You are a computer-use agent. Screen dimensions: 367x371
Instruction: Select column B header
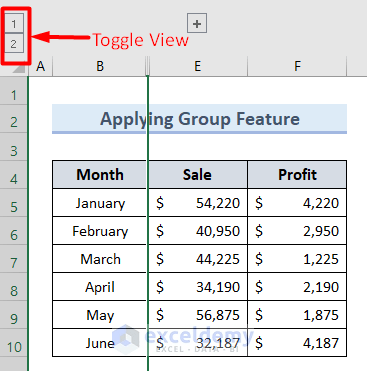point(99,66)
